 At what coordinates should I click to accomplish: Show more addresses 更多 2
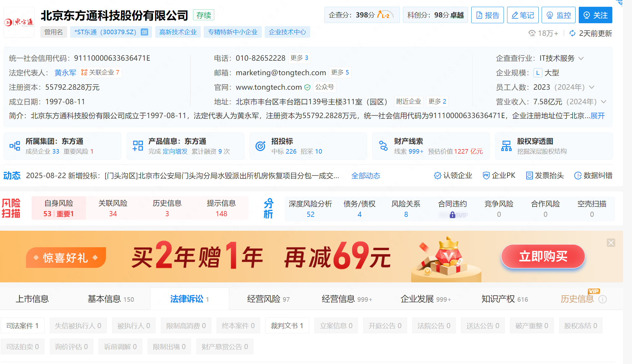click(x=437, y=101)
